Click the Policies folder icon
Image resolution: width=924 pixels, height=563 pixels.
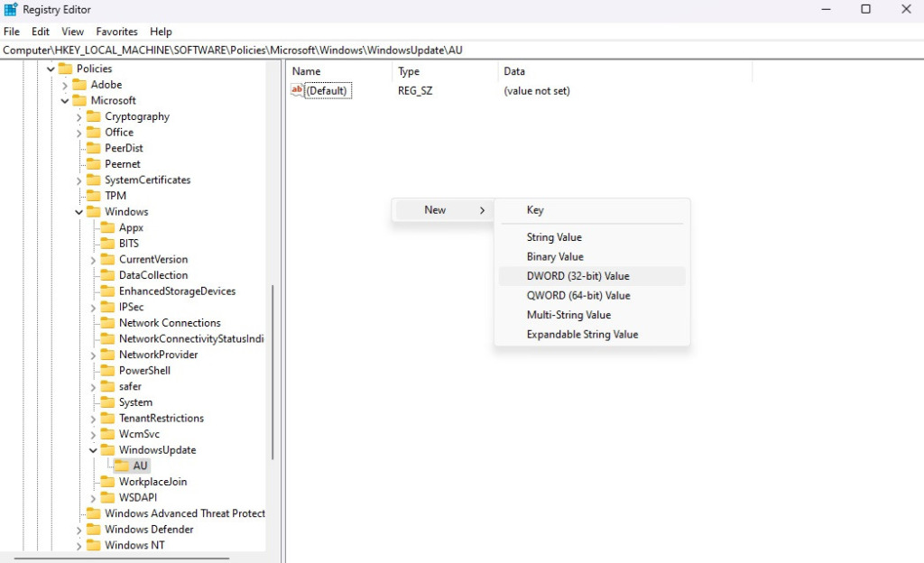coord(65,69)
